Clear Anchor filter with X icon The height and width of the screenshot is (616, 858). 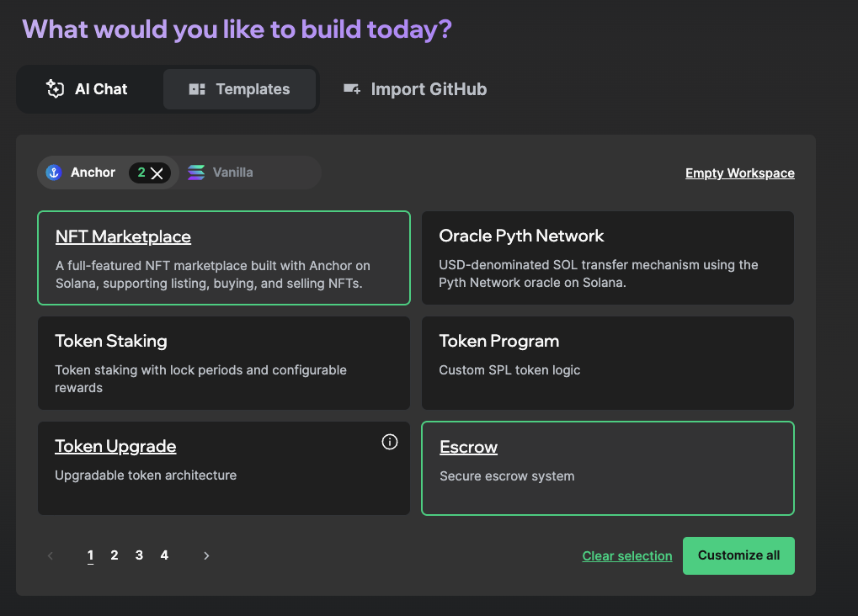tap(157, 173)
